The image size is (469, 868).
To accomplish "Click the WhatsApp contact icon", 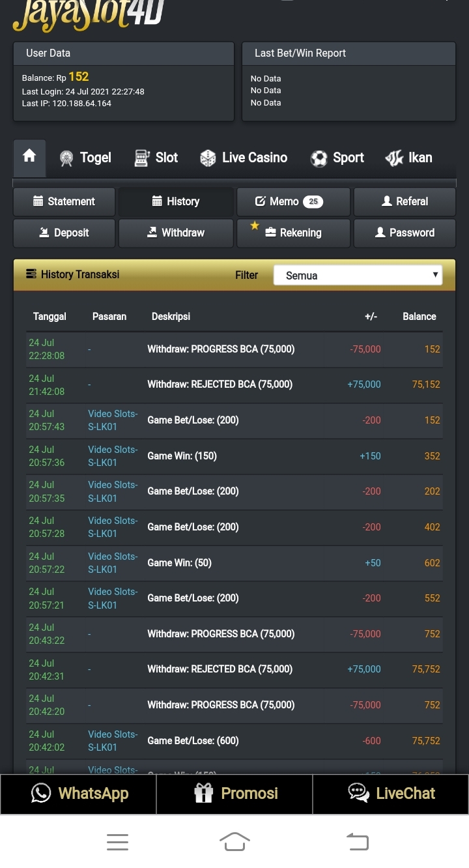I will pyautogui.click(x=41, y=793).
